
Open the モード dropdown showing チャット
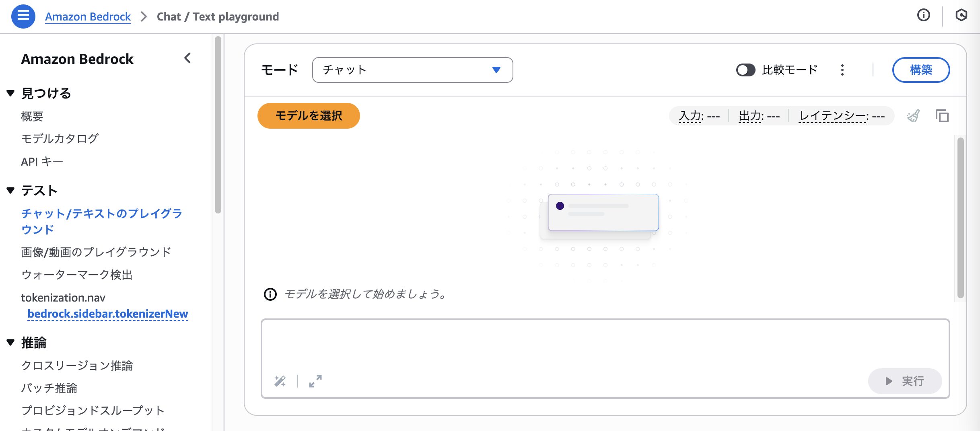(x=412, y=70)
